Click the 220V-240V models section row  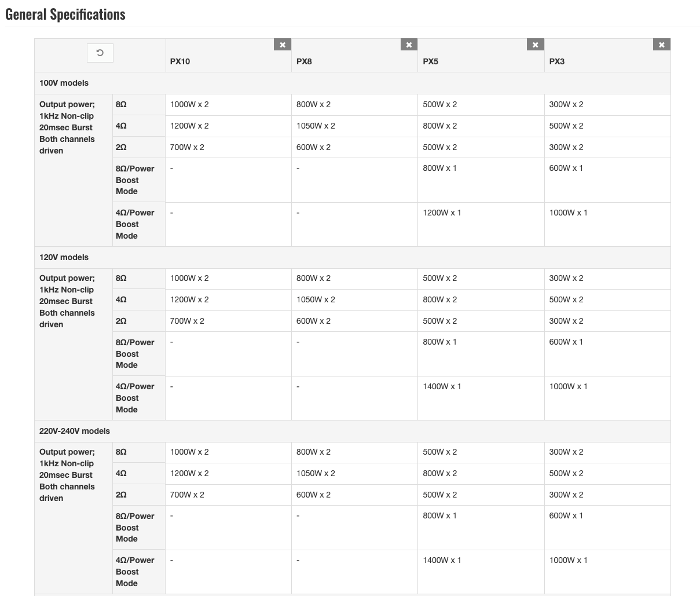74,431
